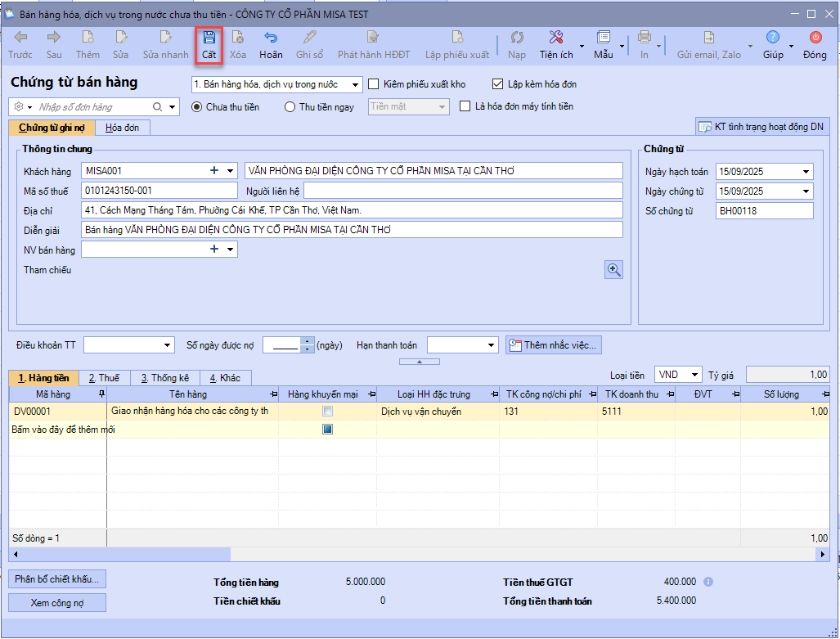Click the Phân bổ chiết khấu button
The image size is (840, 639).
click(57, 579)
